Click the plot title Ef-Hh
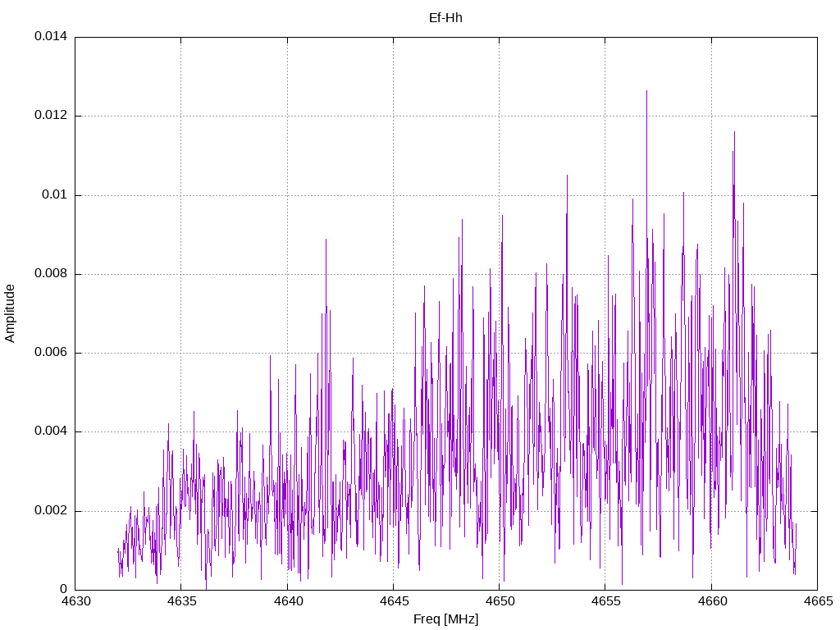 tap(445, 18)
